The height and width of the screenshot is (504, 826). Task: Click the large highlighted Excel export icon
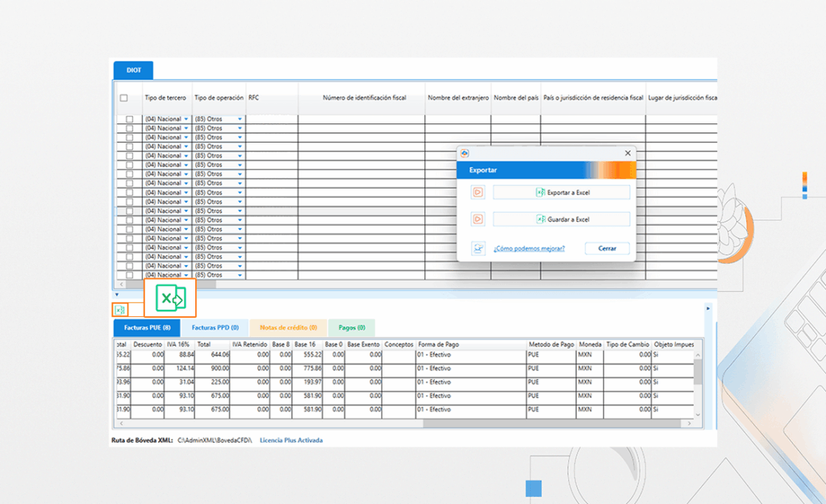(169, 298)
